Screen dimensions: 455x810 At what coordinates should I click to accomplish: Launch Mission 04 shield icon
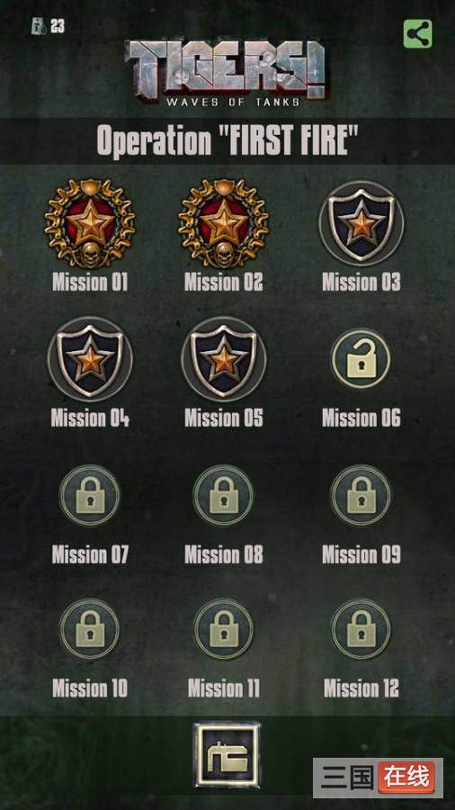90,359
